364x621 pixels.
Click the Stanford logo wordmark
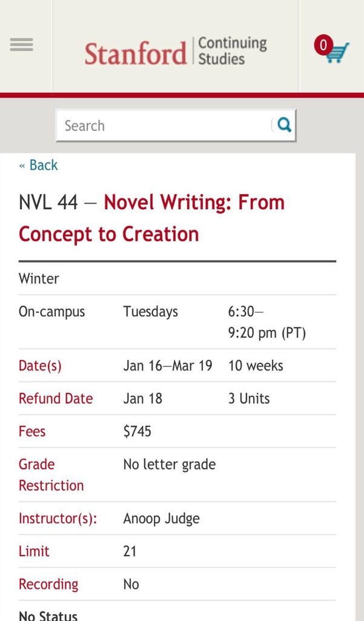[136, 53]
